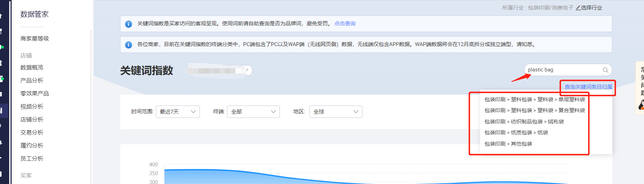Click the edit icon beside the blurred shop name
The width and height of the screenshot is (644, 184).
click(247, 70)
